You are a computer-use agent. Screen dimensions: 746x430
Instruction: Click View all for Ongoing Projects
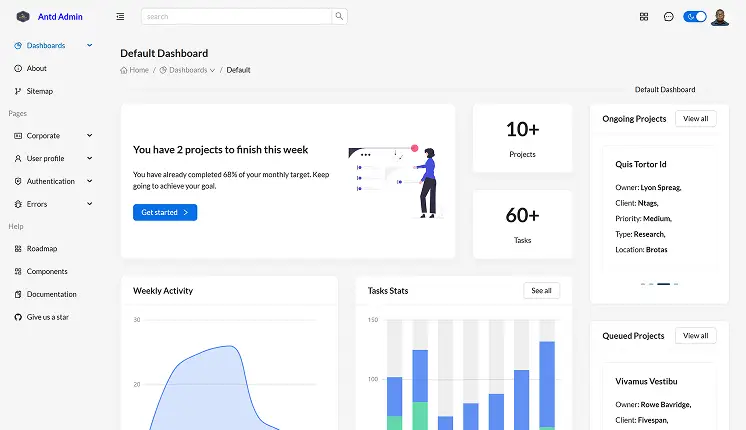pos(696,119)
